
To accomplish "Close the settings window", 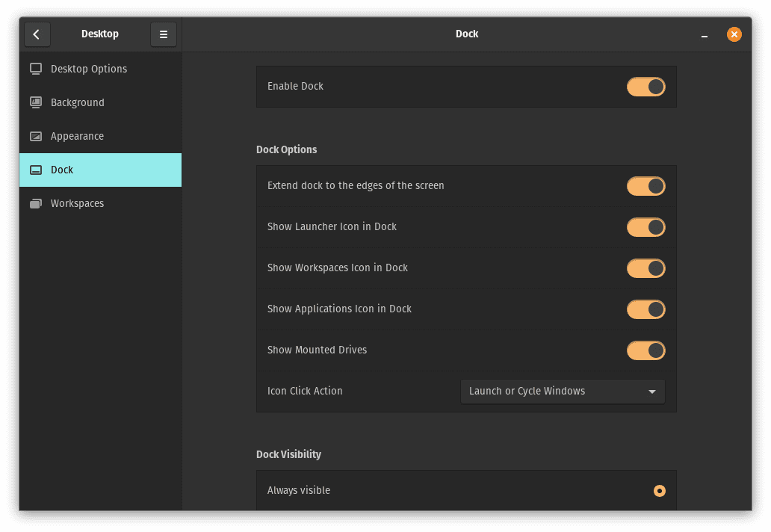I will click(734, 34).
